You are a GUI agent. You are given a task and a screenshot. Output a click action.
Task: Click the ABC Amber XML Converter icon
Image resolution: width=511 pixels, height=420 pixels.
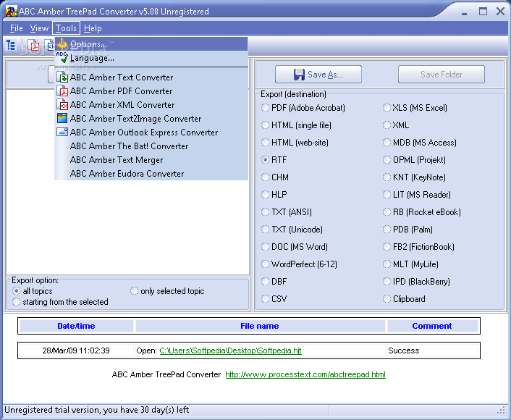click(62, 105)
